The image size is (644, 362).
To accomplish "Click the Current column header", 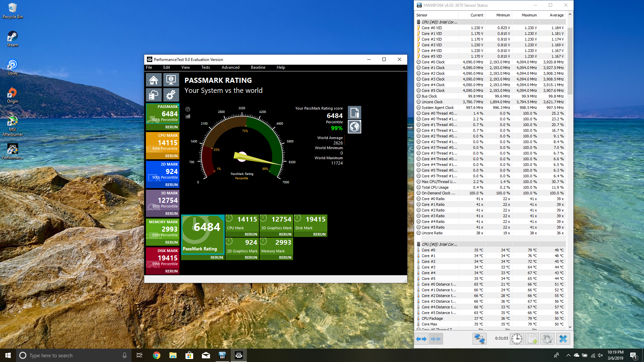I will pyautogui.click(x=472, y=15).
